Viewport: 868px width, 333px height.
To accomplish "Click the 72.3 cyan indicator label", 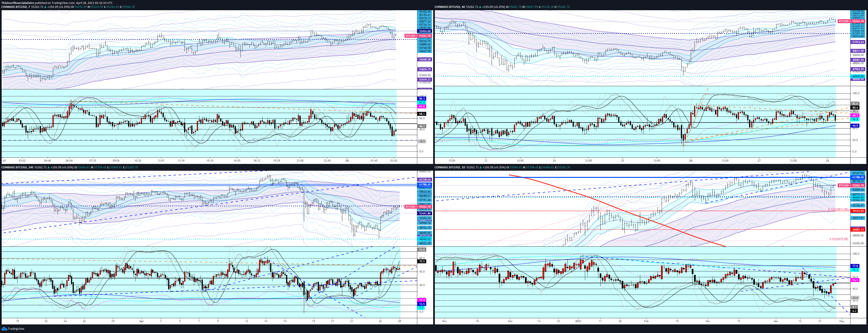I will click(855, 270).
